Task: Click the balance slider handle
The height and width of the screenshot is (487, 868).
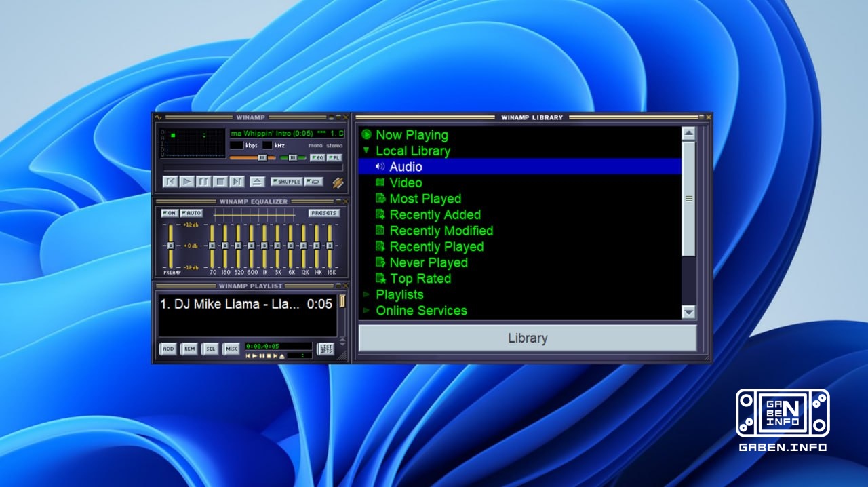Action: point(293,157)
